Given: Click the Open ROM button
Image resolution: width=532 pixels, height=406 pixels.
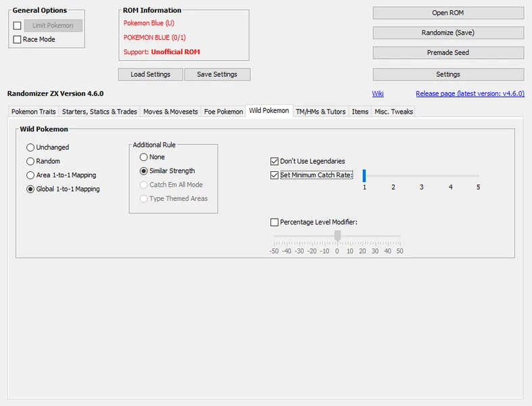Looking at the screenshot, I should point(448,13).
